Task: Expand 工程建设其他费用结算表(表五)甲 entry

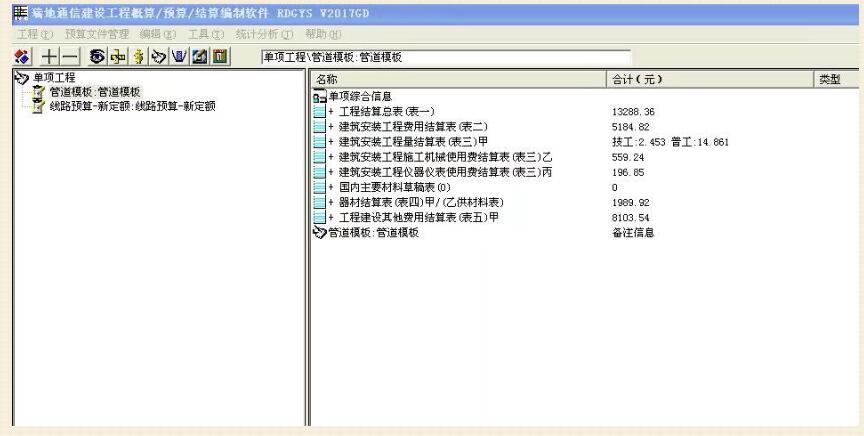Action: pyautogui.click(x=331, y=218)
